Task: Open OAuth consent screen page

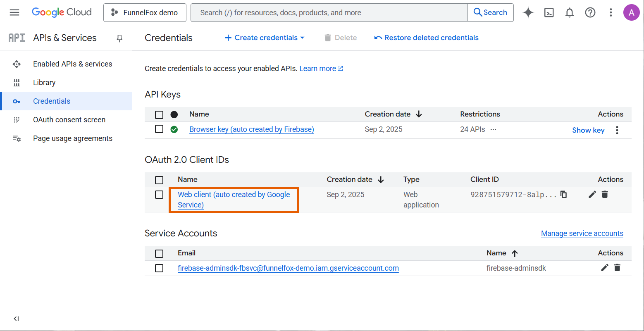Action: coord(66,120)
